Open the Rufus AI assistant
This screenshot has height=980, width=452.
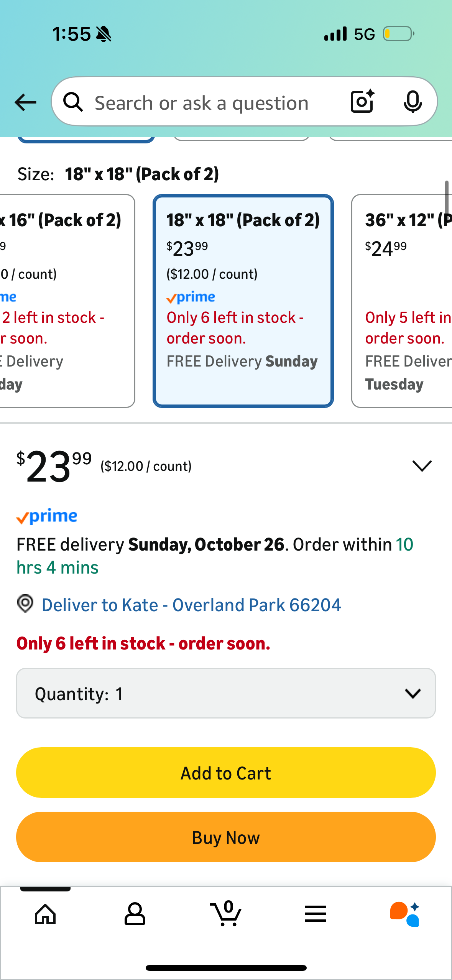click(x=405, y=914)
